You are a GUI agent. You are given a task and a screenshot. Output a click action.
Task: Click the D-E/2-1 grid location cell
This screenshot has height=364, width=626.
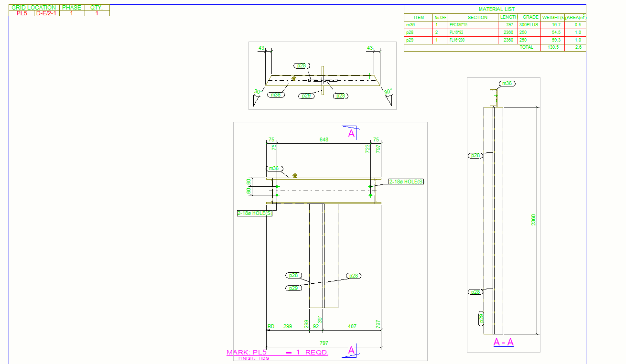(47, 13)
